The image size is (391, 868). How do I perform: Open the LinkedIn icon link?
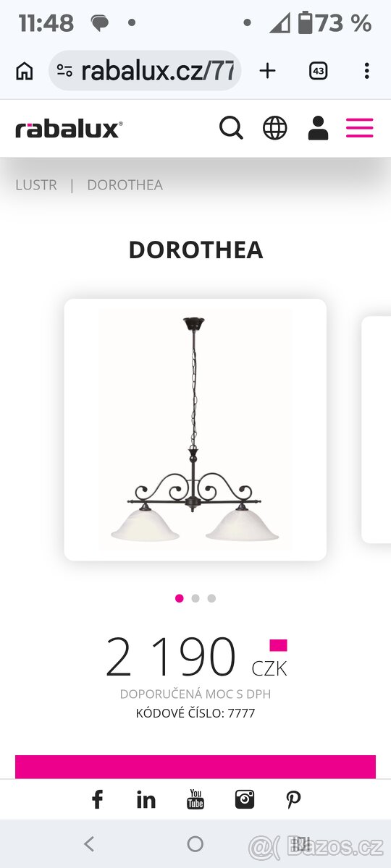click(x=146, y=799)
